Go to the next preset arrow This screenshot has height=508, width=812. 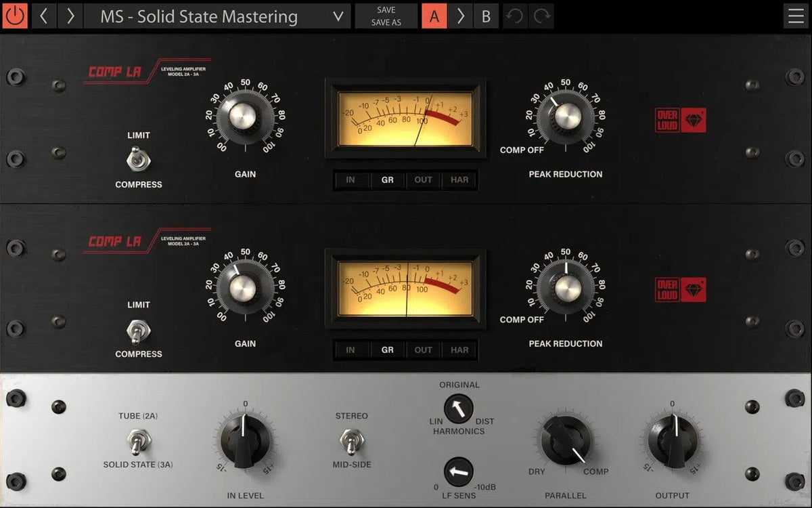[70, 16]
